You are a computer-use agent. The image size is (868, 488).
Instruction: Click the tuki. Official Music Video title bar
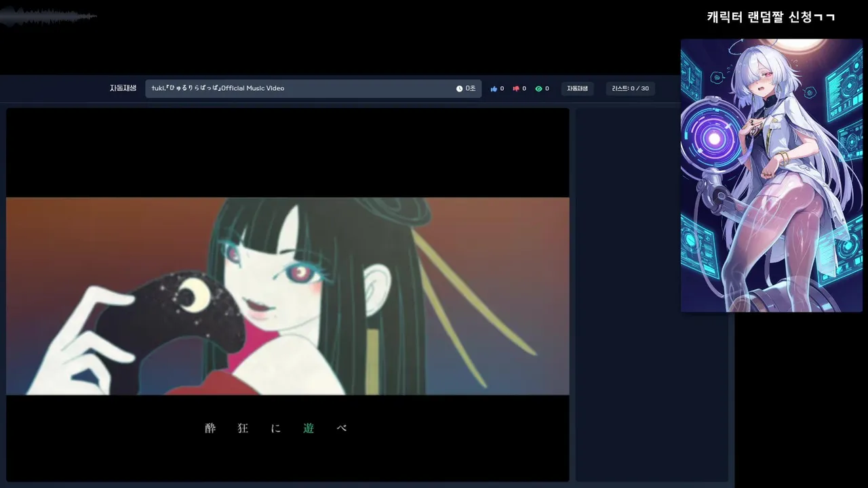tap(313, 89)
